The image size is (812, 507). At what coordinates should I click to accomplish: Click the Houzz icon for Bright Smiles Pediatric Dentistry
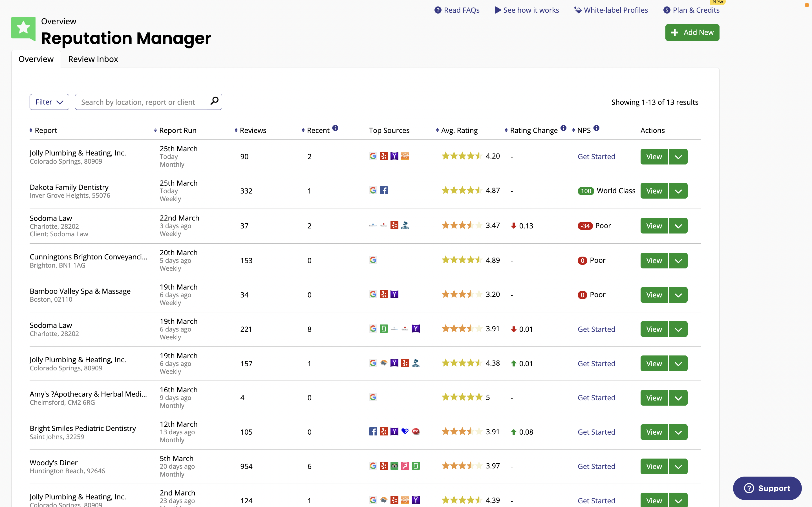tap(405, 432)
